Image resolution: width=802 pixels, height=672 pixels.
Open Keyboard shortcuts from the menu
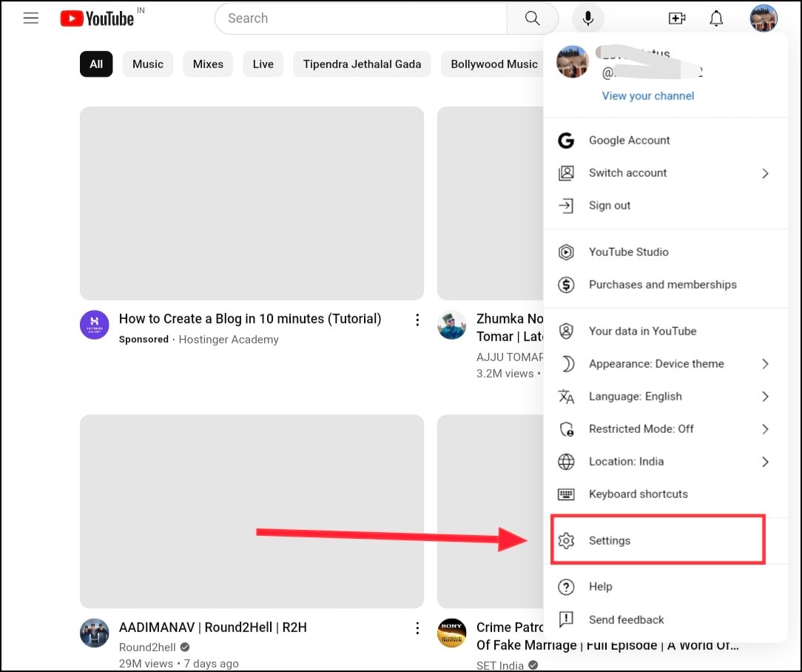tap(665, 494)
